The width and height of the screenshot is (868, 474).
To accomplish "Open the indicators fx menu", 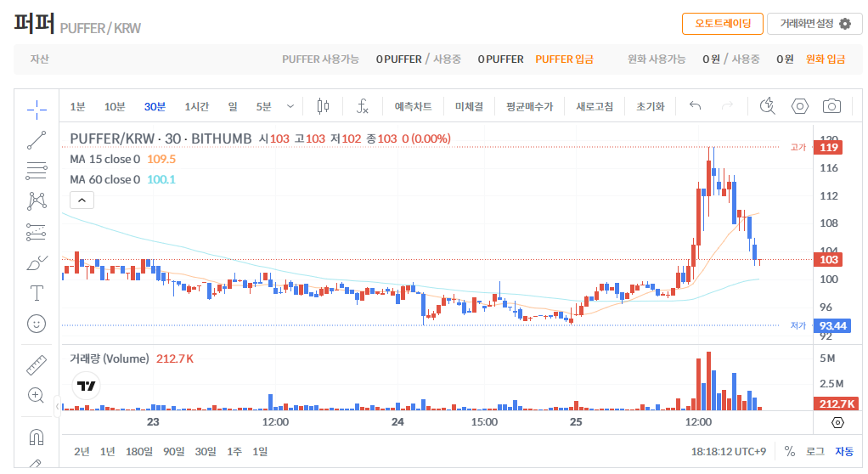I will pyautogui.click(x=363, y=106).
